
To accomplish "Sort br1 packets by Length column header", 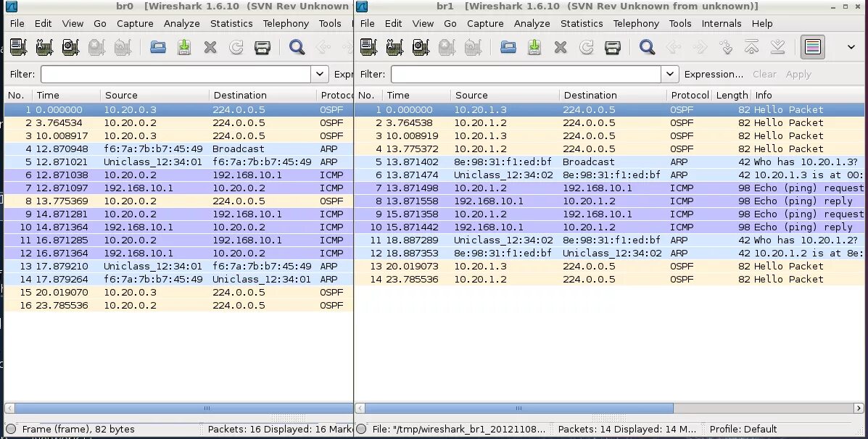I will click(731, 95).
